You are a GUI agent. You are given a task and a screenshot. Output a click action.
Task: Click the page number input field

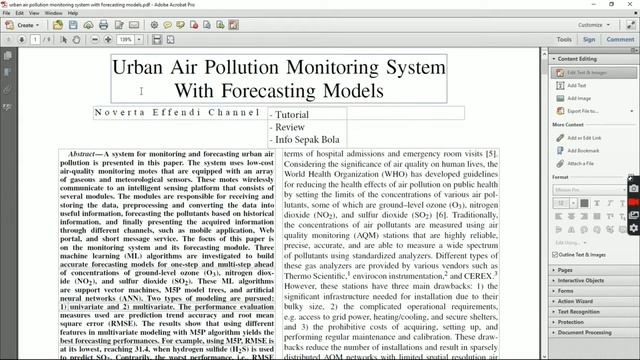coord(36,40)
